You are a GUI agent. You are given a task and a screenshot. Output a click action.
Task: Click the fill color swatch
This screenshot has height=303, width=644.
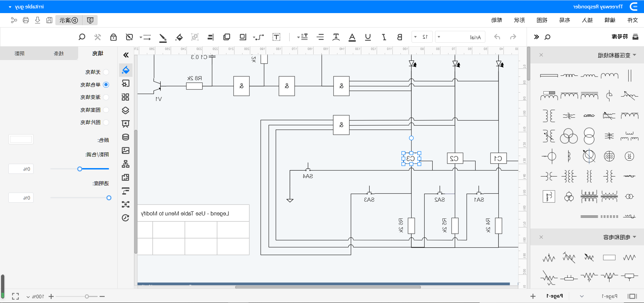pyautogui.click(x=21, y=139)
